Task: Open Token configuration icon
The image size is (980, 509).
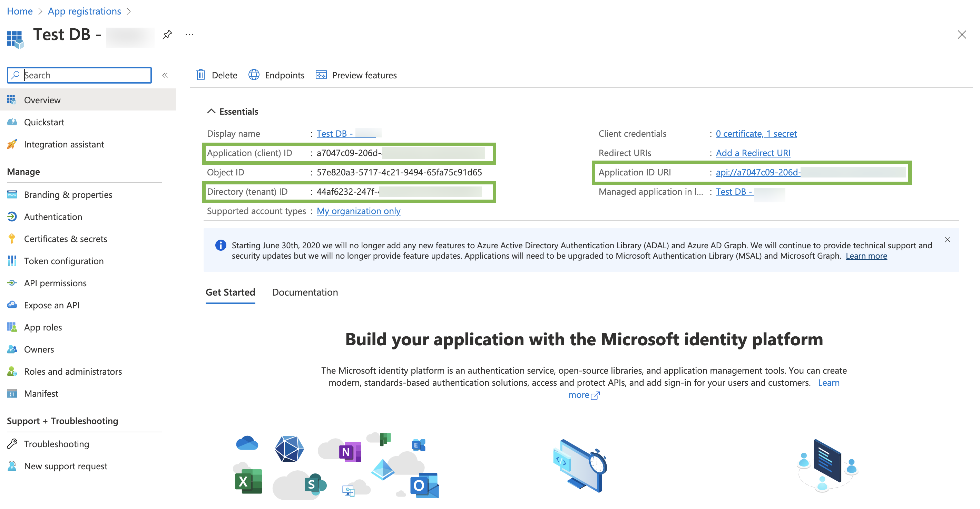Action: click(x=12, y=260)
